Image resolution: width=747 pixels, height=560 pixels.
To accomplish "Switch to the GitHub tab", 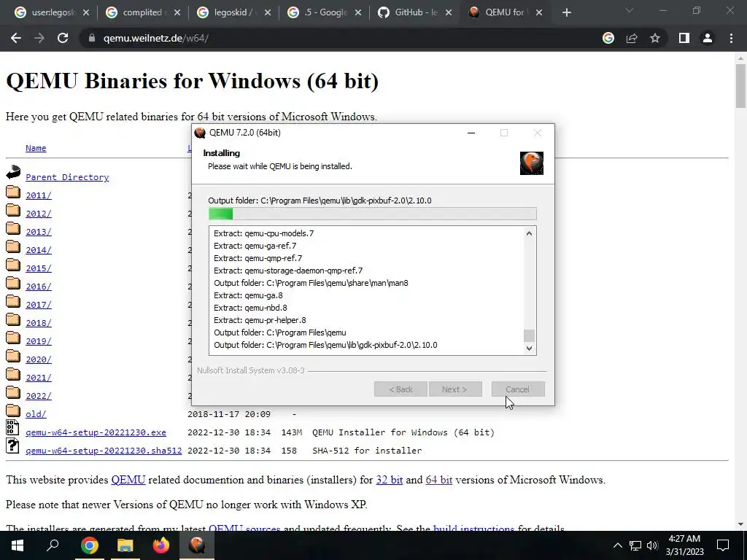I will (415, 12).
